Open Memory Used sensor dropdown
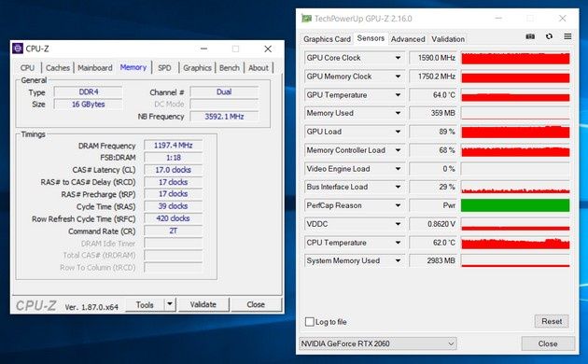Viewport: 588px width, 364px height. pos(398,113)
